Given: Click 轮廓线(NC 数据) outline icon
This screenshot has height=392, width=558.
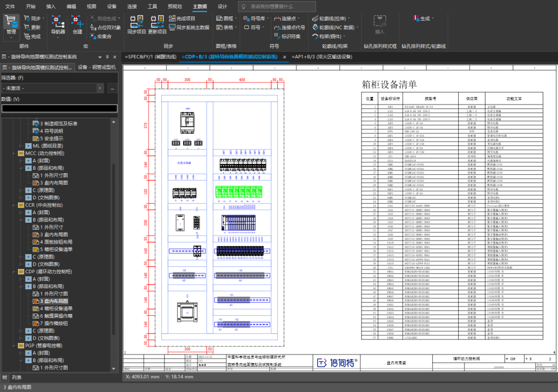Looking at the screenshot, I should [x=315, y=27].
